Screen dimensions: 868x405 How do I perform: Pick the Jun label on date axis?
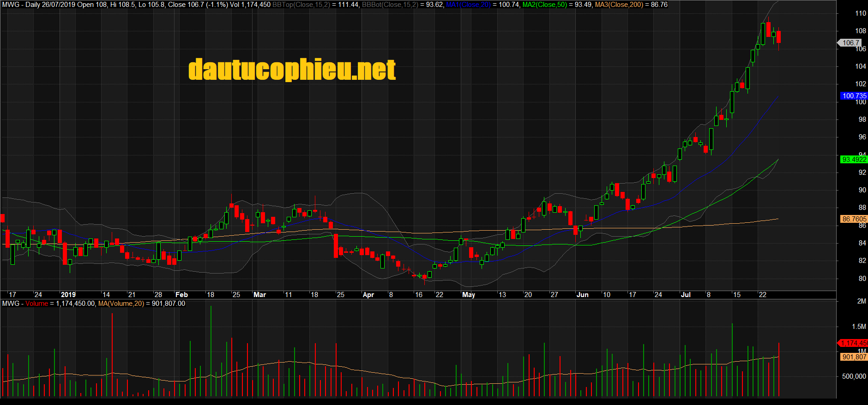tap(582, 295)
